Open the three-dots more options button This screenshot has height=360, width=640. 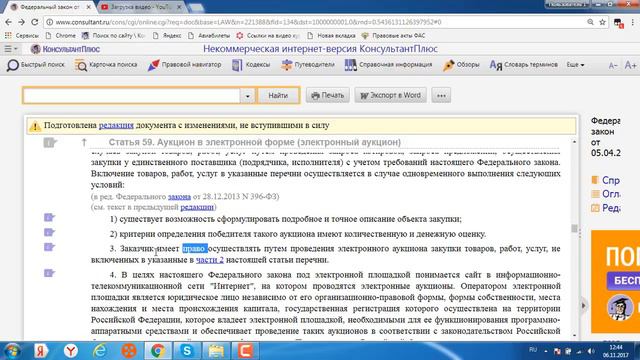point(441,96)
